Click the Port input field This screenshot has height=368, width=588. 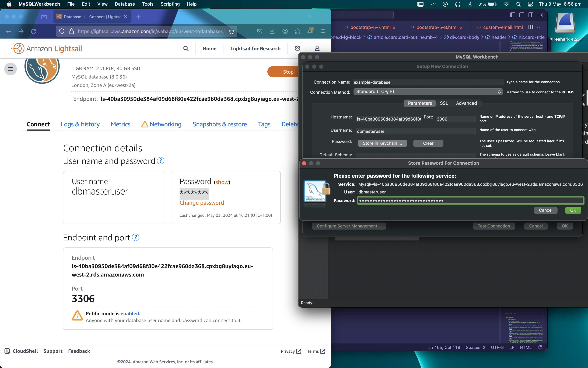(x=455, y=119)
